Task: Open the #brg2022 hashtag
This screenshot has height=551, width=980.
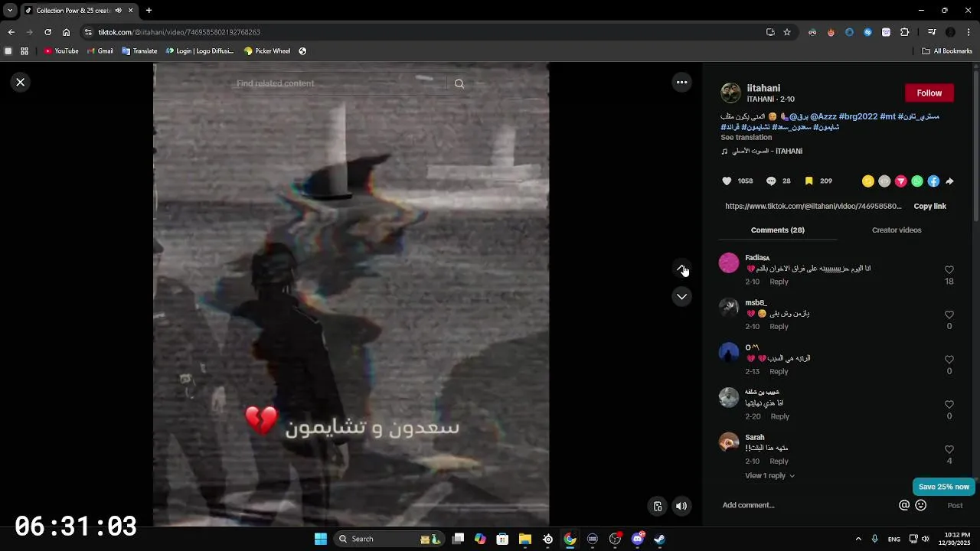Action: 858,116
